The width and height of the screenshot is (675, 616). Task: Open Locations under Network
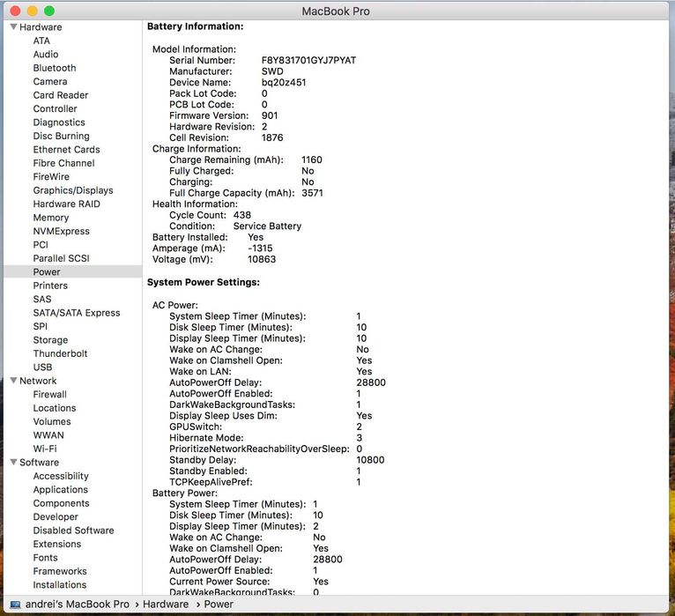pyautogui.click(x=55, y=408)
